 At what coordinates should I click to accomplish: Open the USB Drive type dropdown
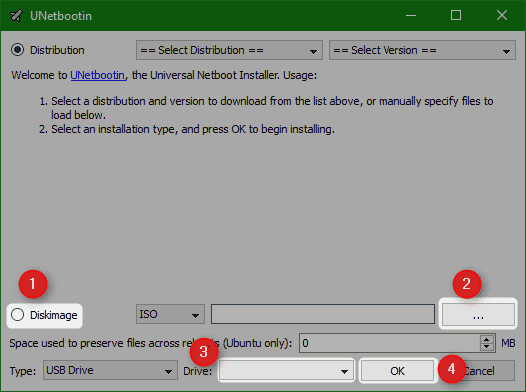(x=110, y=370)
